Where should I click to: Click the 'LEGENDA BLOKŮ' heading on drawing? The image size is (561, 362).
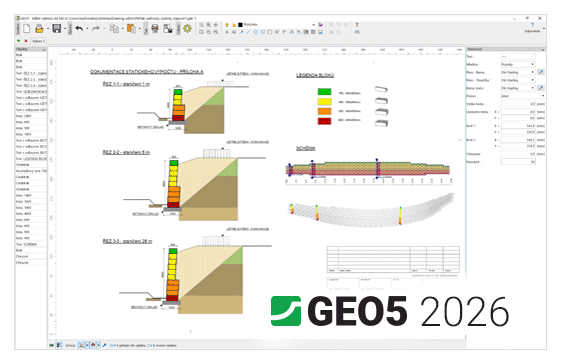coord(315,75)
